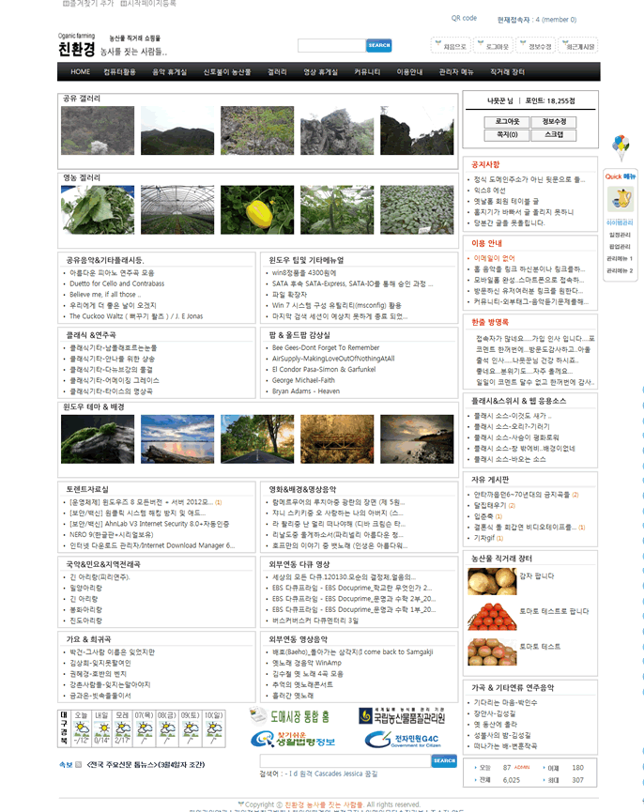
Task: Toggle the checkbox next to 속보
Action: [x=79, y=764]
